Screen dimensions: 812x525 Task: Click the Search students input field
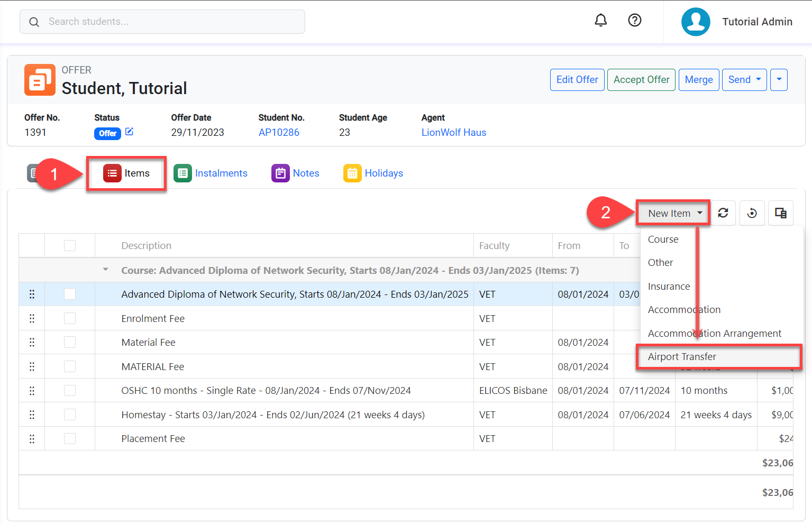pos(162,22)
